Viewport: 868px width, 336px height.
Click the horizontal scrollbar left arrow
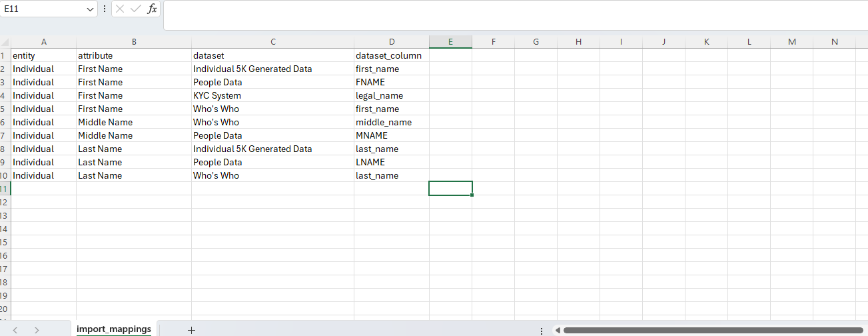click(x=558, y=330)
